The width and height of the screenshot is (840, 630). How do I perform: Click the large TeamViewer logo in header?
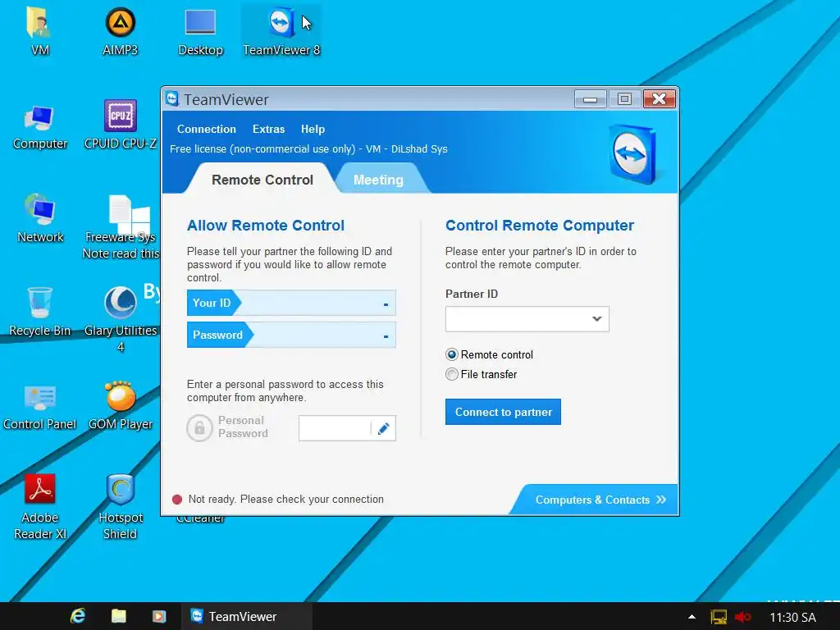[x=632, y=153]
